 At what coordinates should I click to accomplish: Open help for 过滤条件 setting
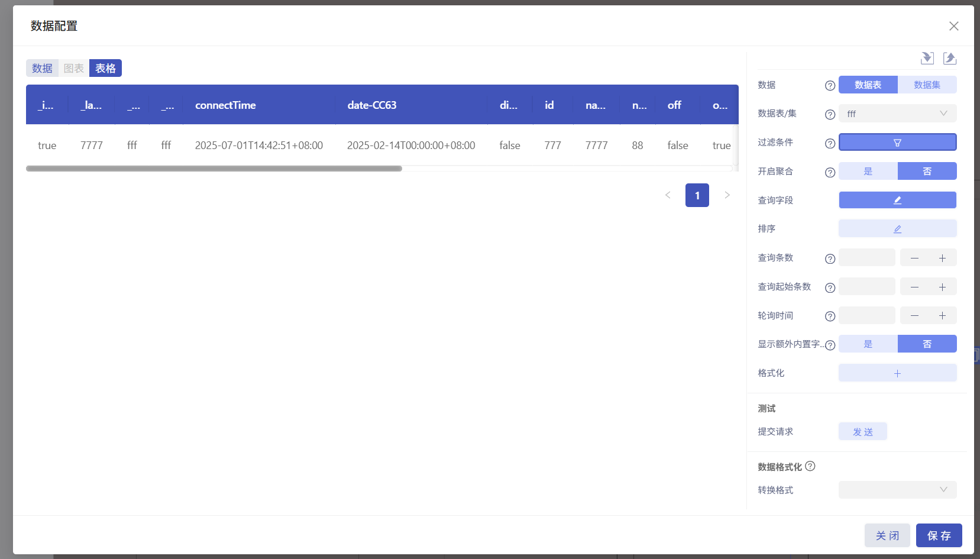830,143
